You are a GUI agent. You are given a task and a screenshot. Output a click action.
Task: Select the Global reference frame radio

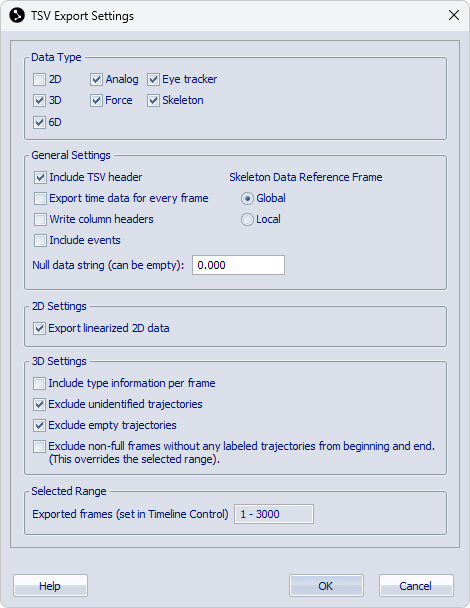click(x=247, y=199)
